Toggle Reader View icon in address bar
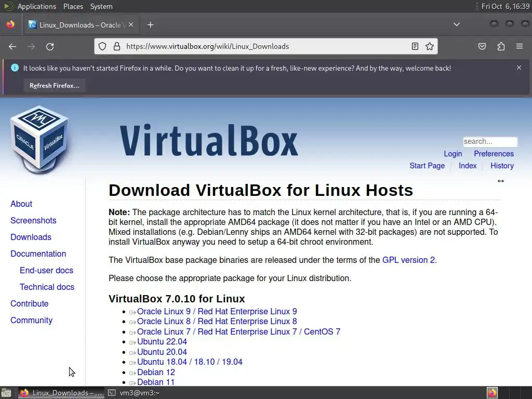This screenshot has height=399, width=532. tap(415, 46)
